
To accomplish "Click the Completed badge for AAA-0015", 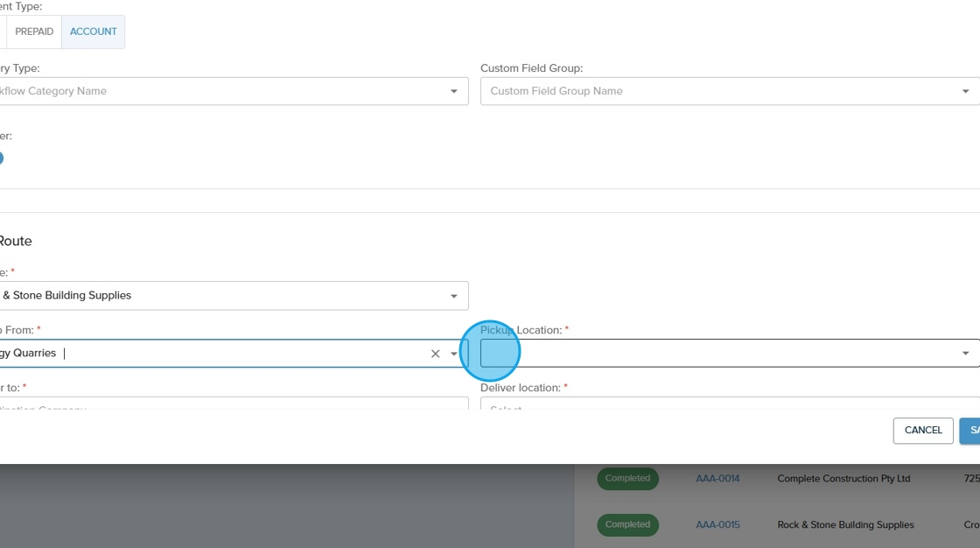I will click(627, 524).
